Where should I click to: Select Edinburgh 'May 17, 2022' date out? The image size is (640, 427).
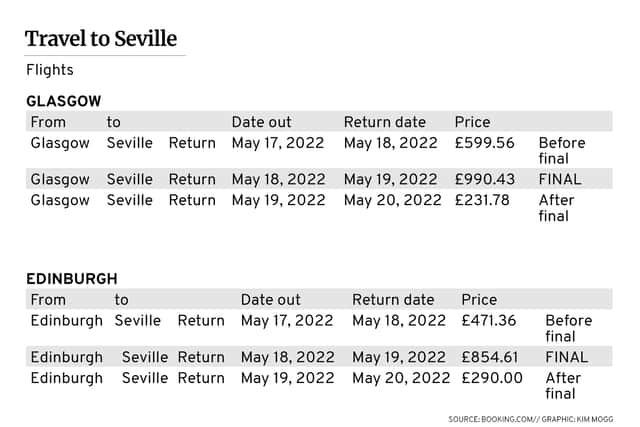click(287, 321)
